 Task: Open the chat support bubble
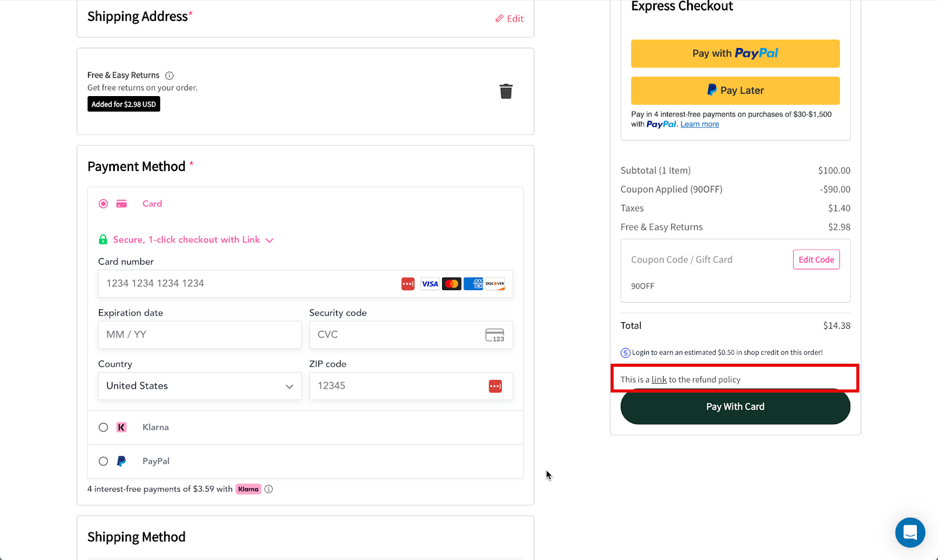[x=910, y=532]
